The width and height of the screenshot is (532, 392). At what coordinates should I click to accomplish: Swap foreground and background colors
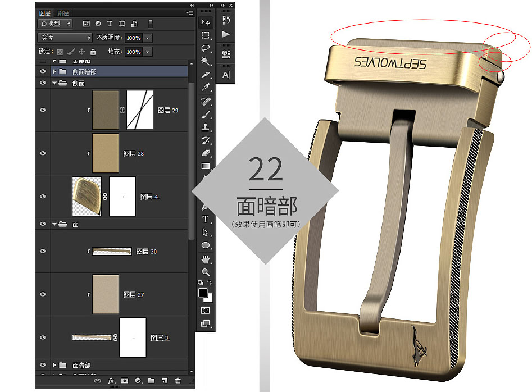click(x=210, y=282)
